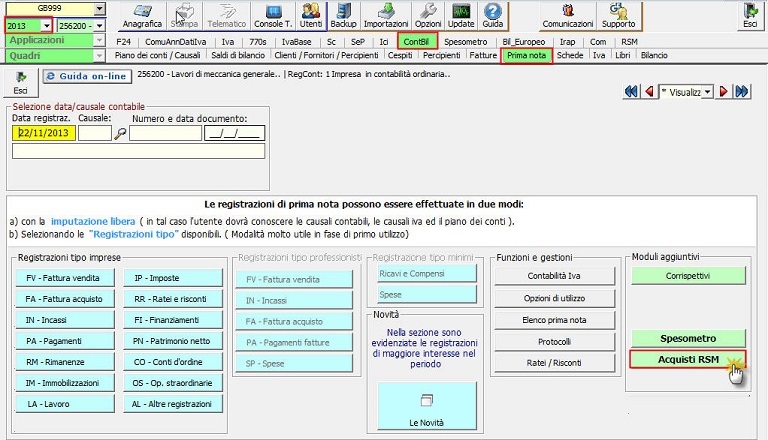Image resolution: width=768 pixels, height=440 pixels.
Task: Go to first record arrow
Action: pyautogui.click(x=631, y=92)
